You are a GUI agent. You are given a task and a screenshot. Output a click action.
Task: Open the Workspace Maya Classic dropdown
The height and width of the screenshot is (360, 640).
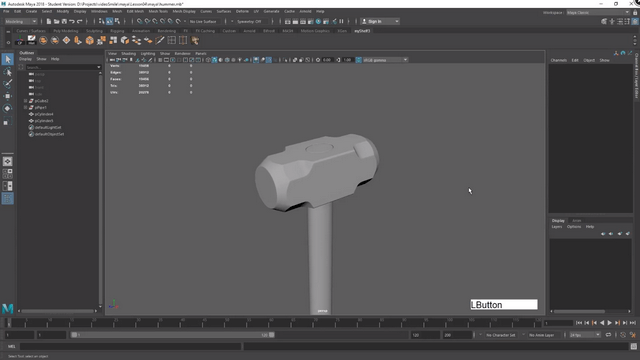(x=598, y=13)
